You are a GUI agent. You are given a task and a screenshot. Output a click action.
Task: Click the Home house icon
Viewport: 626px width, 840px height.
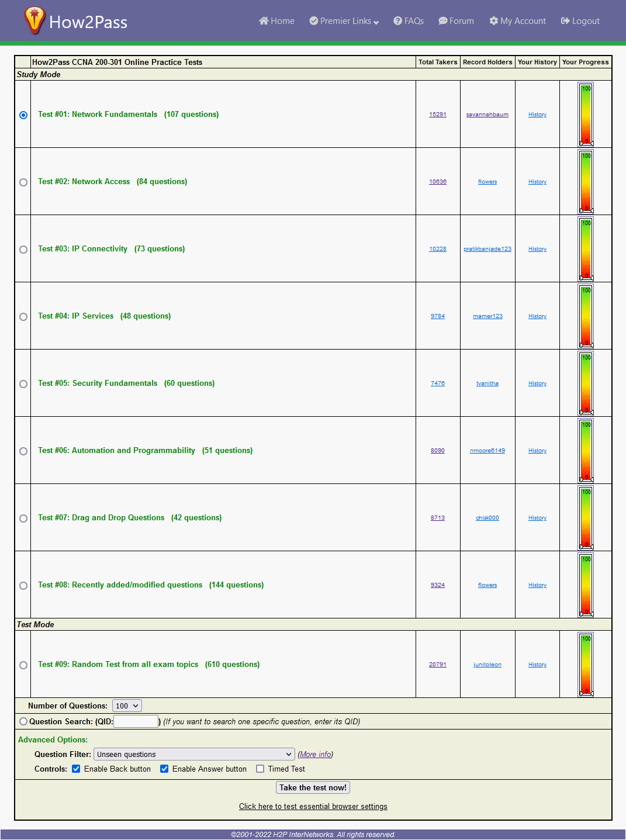[264, 21]
